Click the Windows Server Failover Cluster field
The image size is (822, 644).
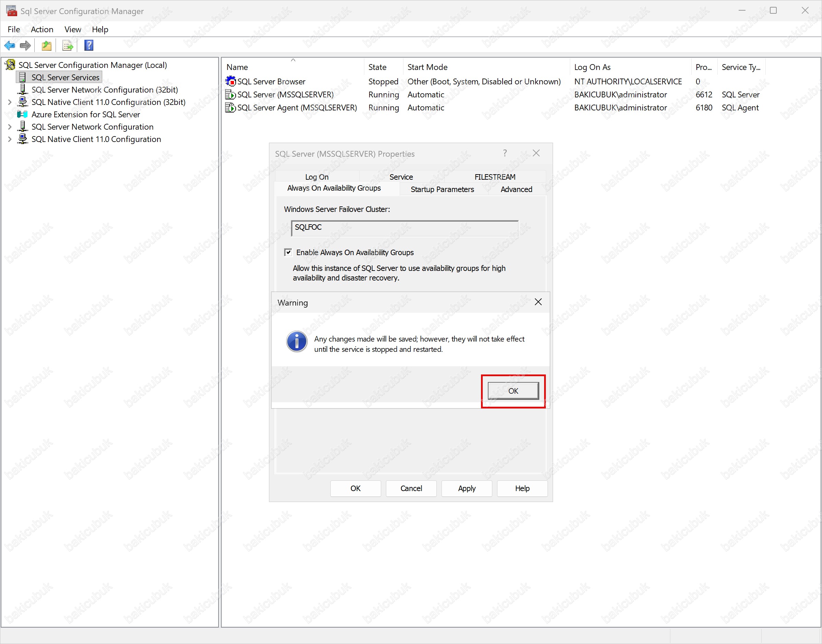coord(404,228)
